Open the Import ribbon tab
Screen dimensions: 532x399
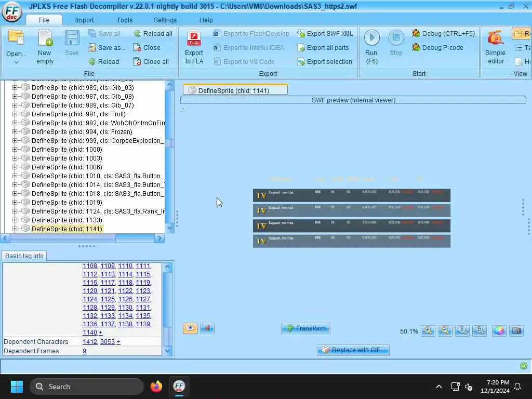pos(84,20)
